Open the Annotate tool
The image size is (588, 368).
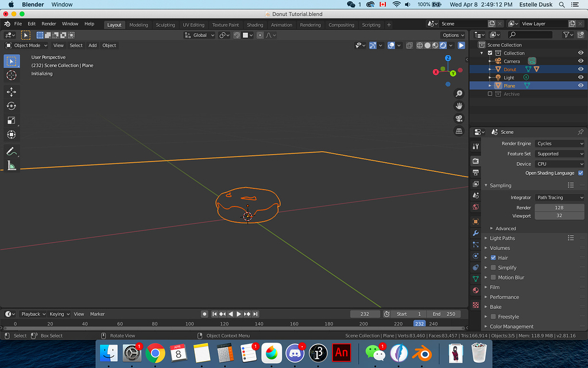coord(11,151)
